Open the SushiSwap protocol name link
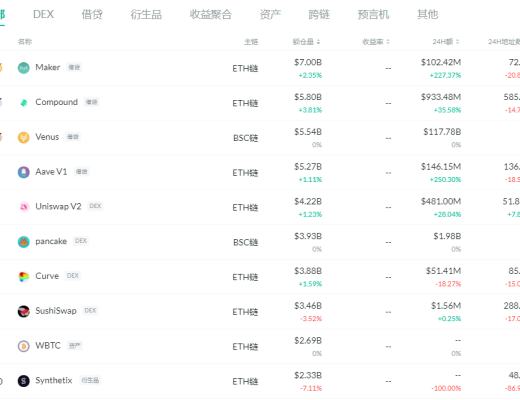Screen dimensions: 520x400 (56, 311)
